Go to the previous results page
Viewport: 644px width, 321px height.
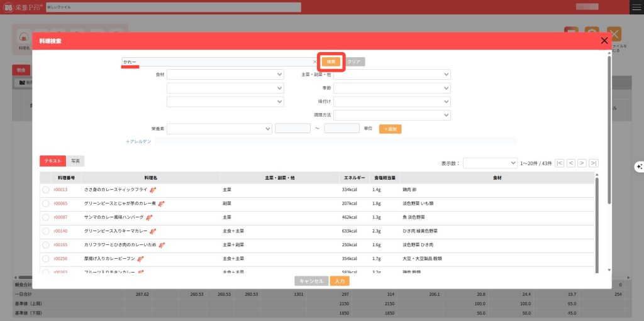click(x=571, y=163)
